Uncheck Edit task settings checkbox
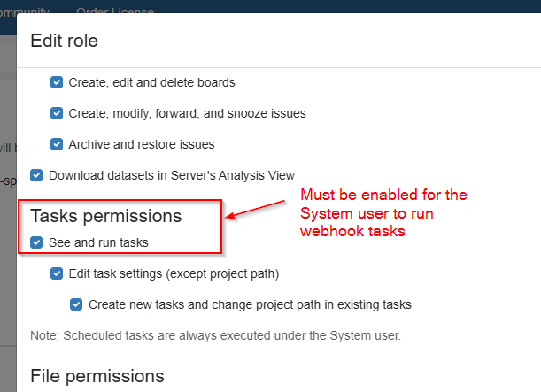This screenshot has height=392, width=541. click(x=57, y=273)
